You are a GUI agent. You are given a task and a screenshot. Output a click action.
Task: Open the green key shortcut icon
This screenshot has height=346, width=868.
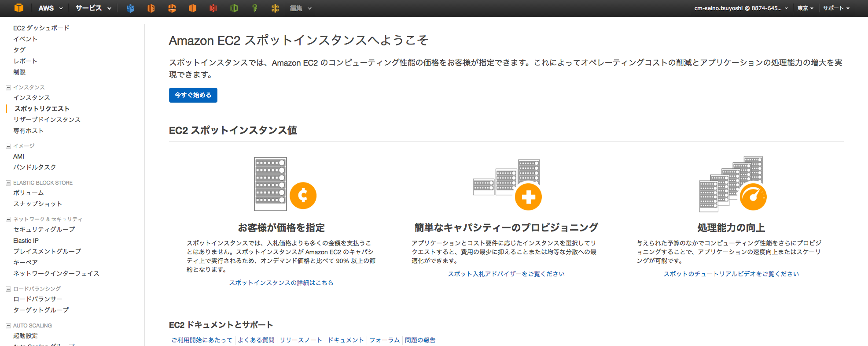coord(254,8)
